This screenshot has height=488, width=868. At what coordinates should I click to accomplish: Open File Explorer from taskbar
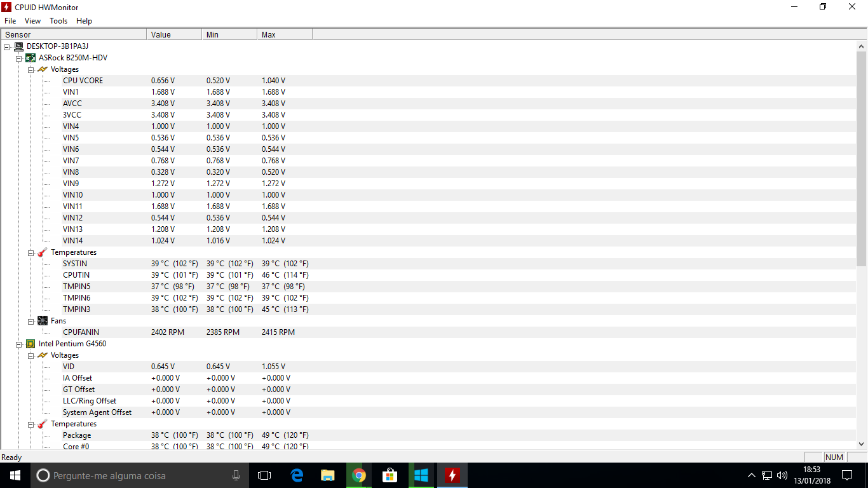tap(327, 475)
